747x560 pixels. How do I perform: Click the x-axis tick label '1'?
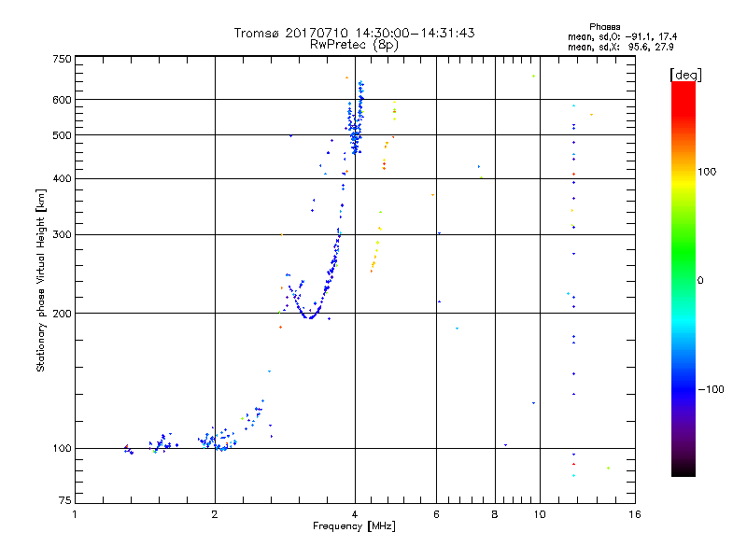click(x=75, y=514)
